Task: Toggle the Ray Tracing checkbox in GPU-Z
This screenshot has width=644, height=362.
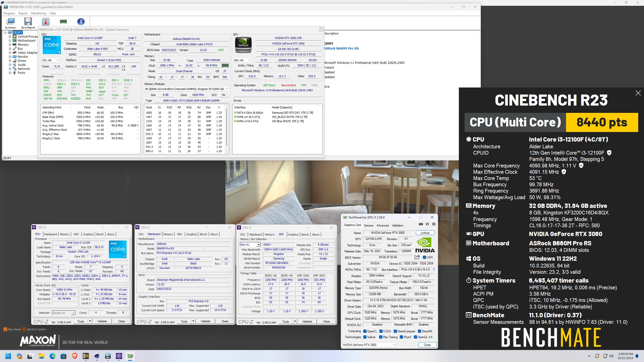Action: [381, 337]
